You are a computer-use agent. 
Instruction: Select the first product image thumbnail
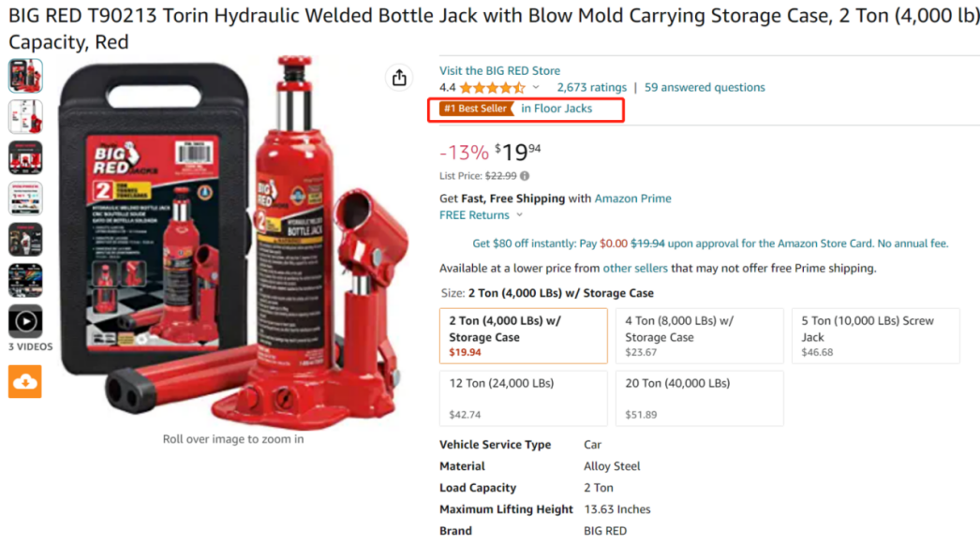point(25,76)
